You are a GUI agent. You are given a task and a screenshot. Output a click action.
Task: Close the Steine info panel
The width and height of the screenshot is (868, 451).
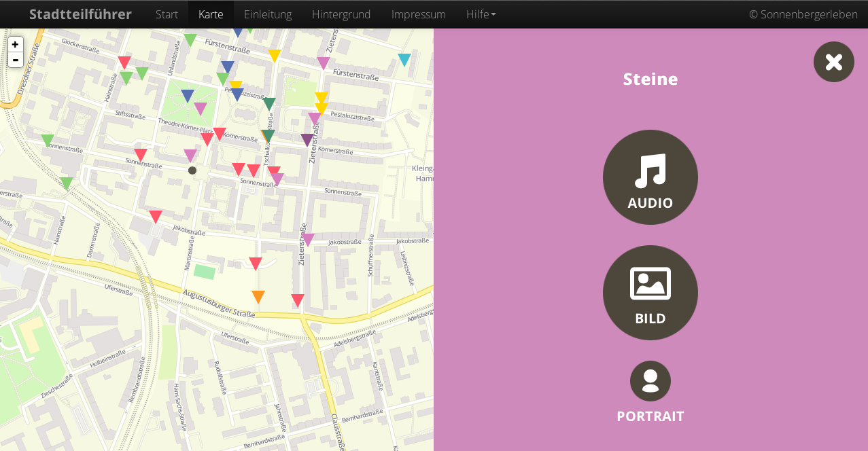[833, 62]
